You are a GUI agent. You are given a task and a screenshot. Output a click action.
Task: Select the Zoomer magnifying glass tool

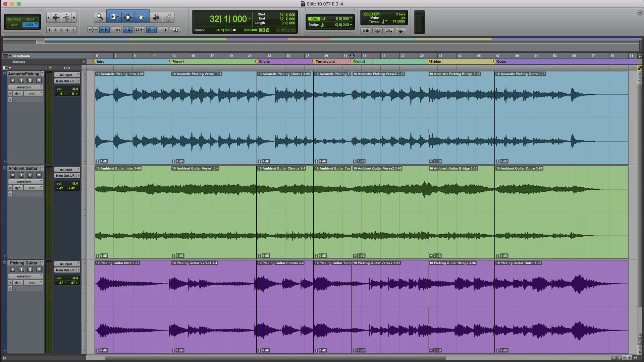pyautogui.click(x=100, y=17)
